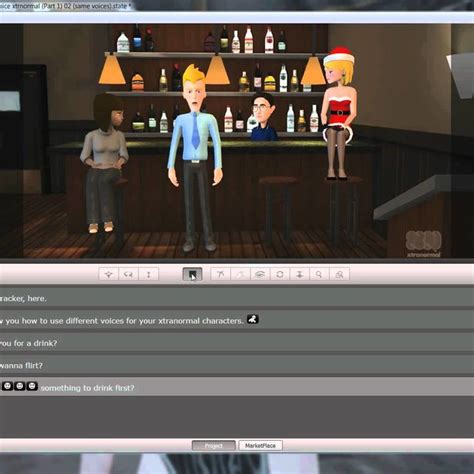The width and height of the screenshot is (474, 474).
Task: Click the animation marker after 'xtranormal characters.'
Action: pyautogui.click(x=253, y=319)
